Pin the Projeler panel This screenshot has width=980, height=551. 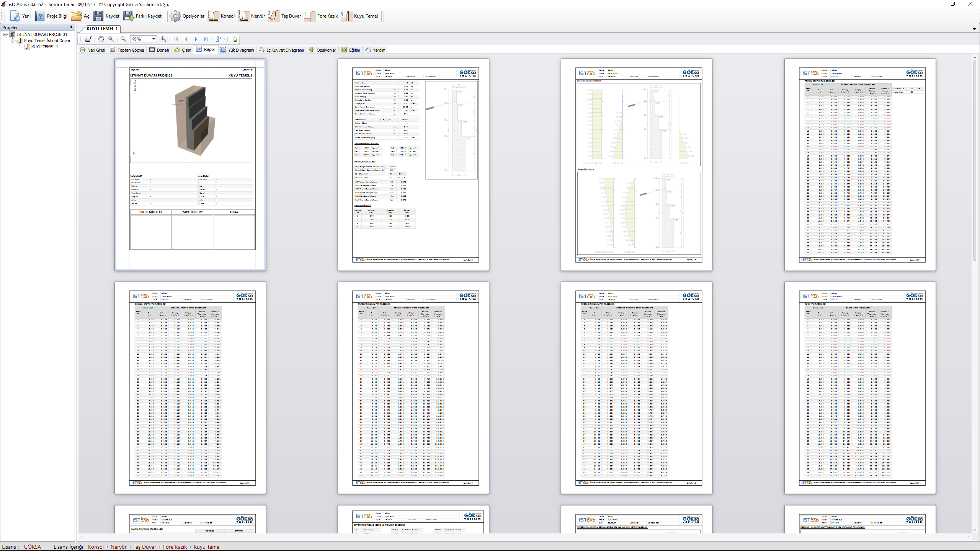(x=71, y=28)
